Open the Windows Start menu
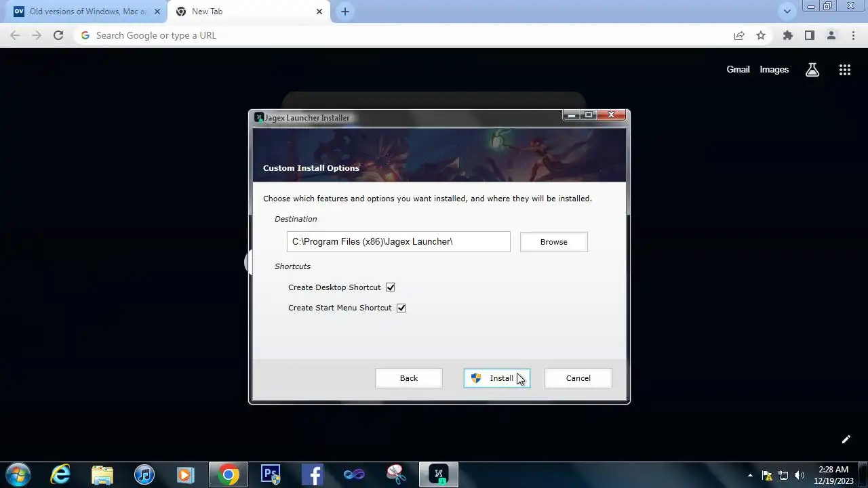 click(17, 474)
